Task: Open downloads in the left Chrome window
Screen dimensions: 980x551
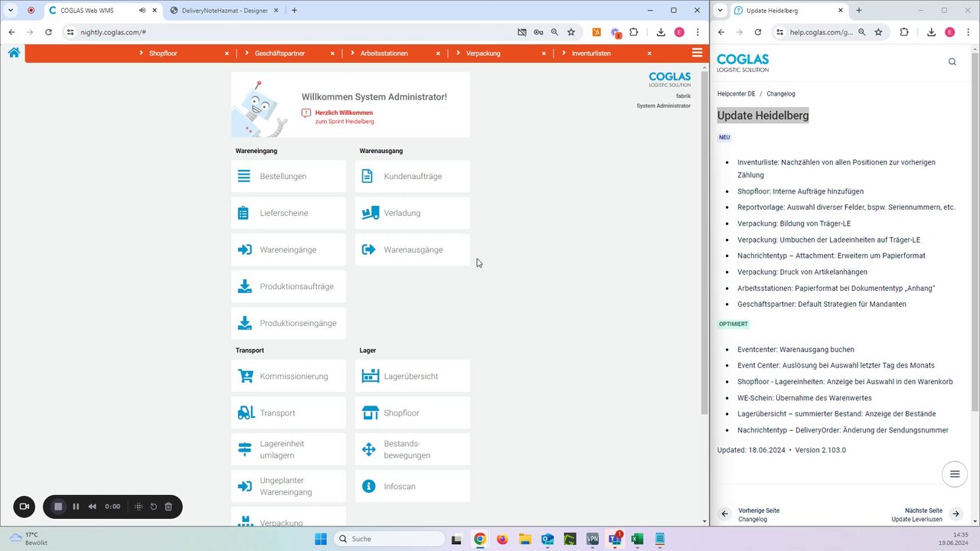Action: pyautogui.click(x=661, y=32)
